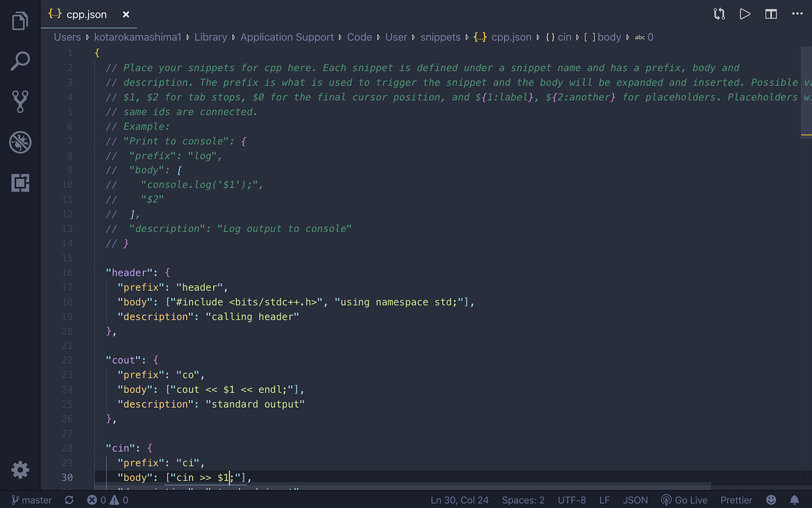812x508 pixels.
Task: Open the More Actions ellipsis menu
Action: pyautogui.click(x=797, y=14)
